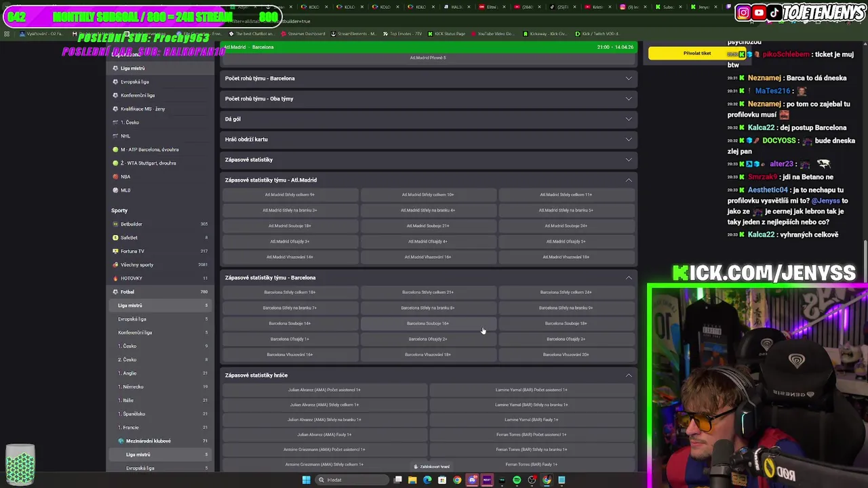Click the Hledat taskbar search field
This screenshot has width=868, height=488.
353,480
